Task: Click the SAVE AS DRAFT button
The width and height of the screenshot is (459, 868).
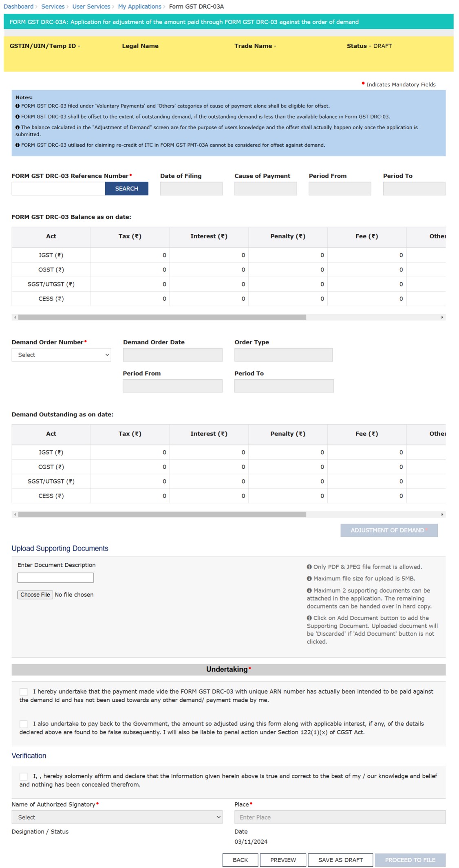Action: tap(340, 860)
